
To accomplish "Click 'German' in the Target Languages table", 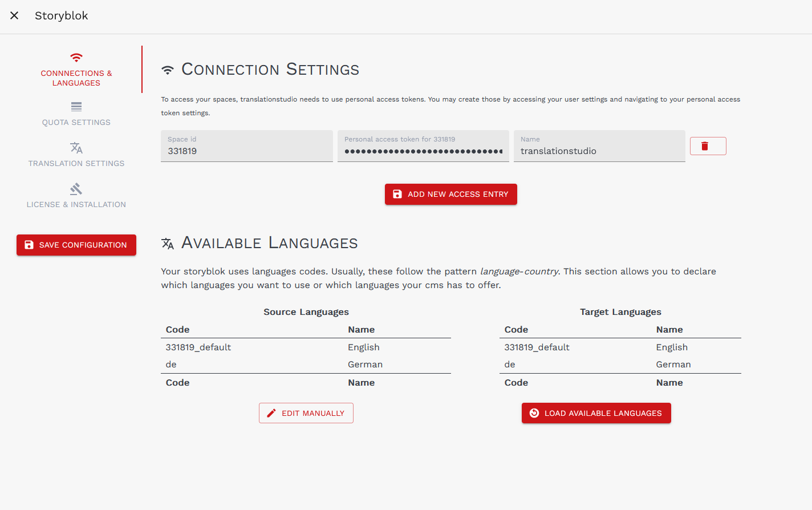I will point(673,365).
